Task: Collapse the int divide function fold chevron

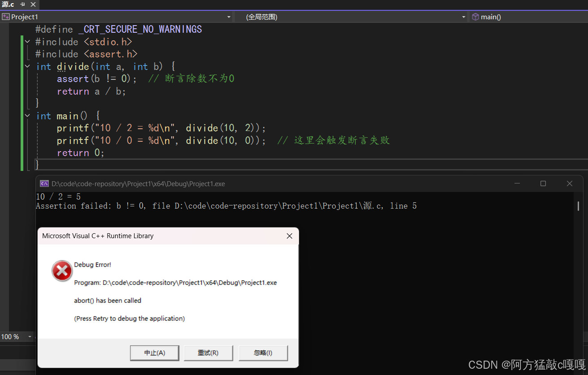Action: pyautogui.click(x=27, y=66)
